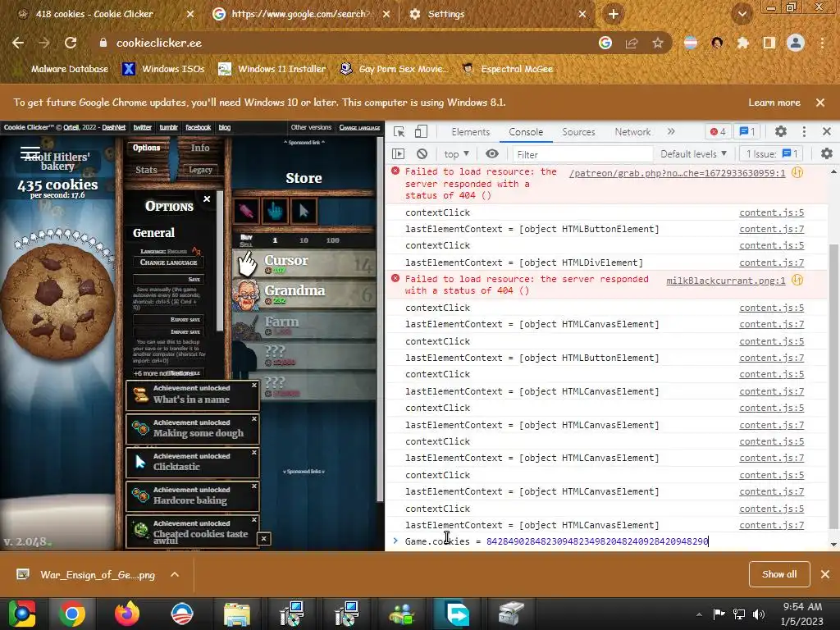Select buy quantity 1 in the store
840x630 pixels.
coord(275,240)
